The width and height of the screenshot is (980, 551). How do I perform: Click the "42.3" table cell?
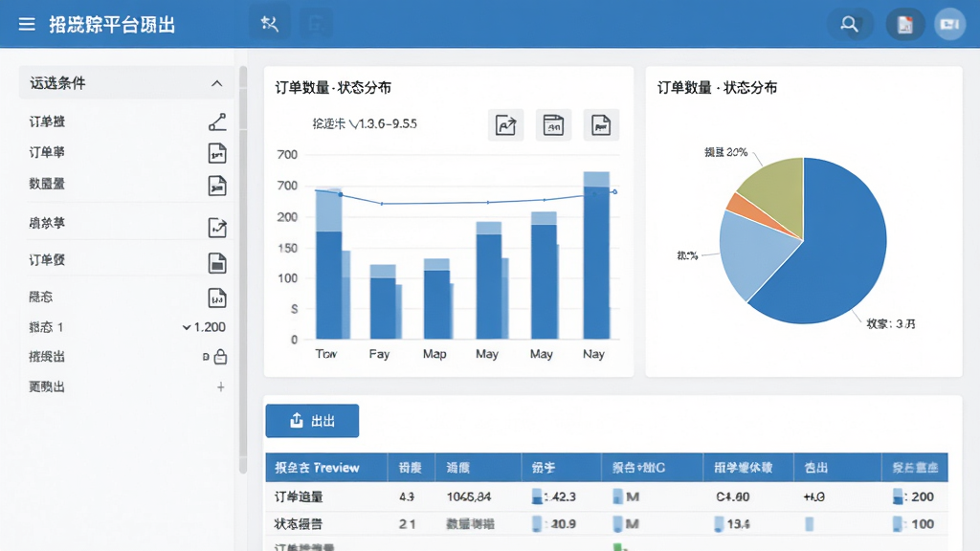pos(563,496)
